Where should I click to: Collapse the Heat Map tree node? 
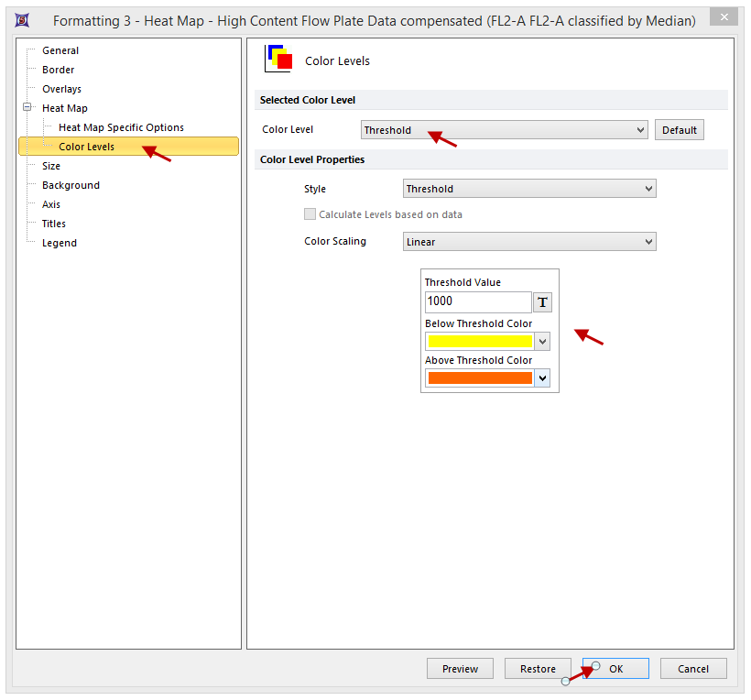[27, 108]
